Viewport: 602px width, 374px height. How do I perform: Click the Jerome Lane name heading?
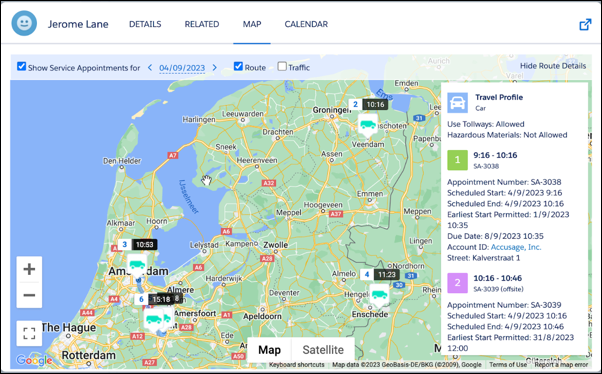(78, 24)
